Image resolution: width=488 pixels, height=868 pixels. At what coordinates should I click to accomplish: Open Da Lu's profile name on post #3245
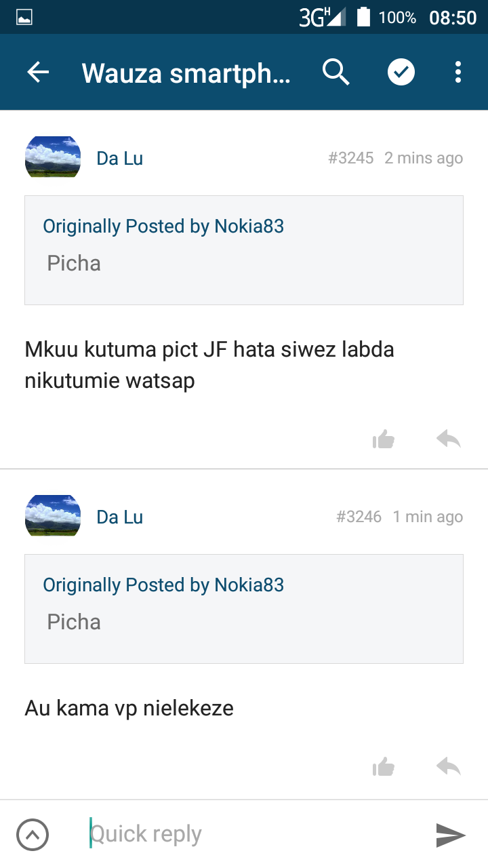(x=120, y=159)
